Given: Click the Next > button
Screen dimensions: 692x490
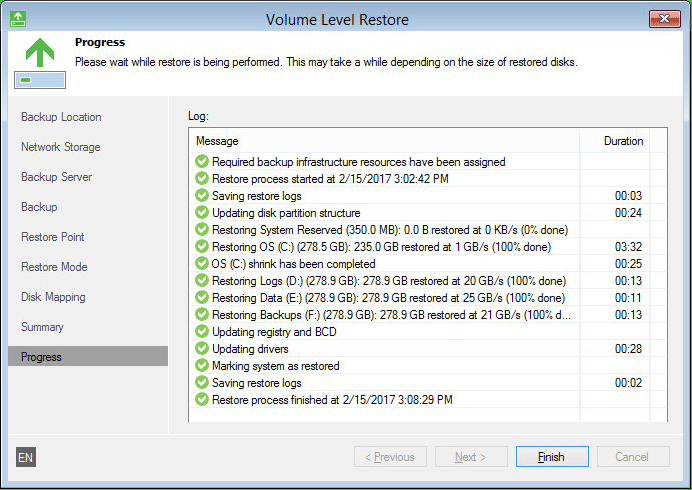Looking at the screenshot, I should click(x=471, y=456).
